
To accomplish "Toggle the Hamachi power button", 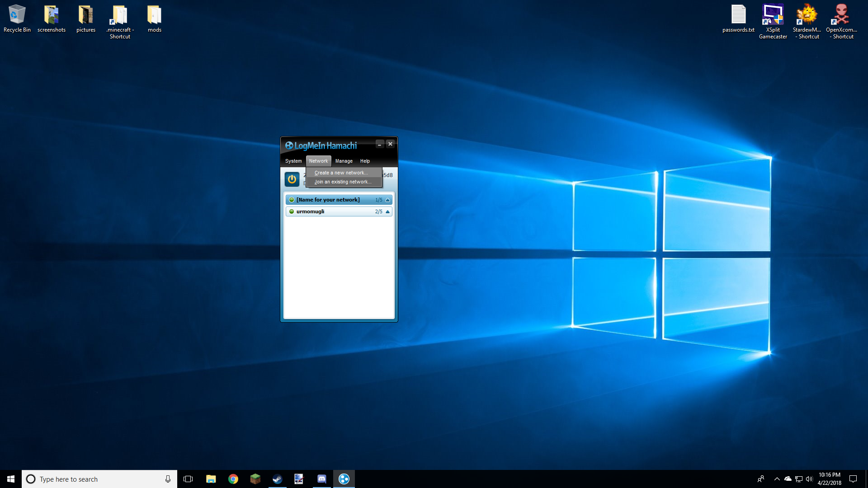I will tap(292, 179).
